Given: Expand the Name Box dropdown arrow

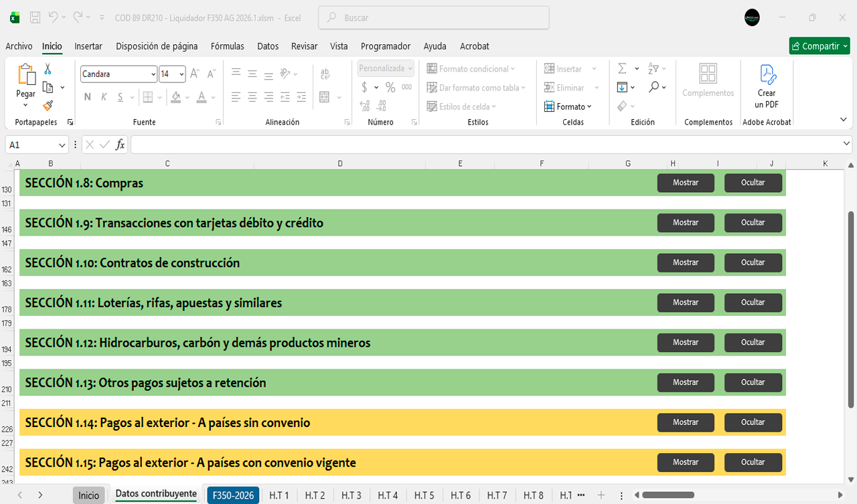Looking at the screenshot, I should tap(62, 145).
